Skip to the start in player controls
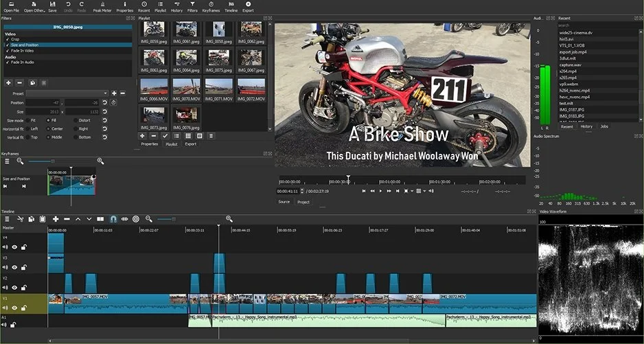The width and height of the screenshot is (644, 344). coord(364,191)
